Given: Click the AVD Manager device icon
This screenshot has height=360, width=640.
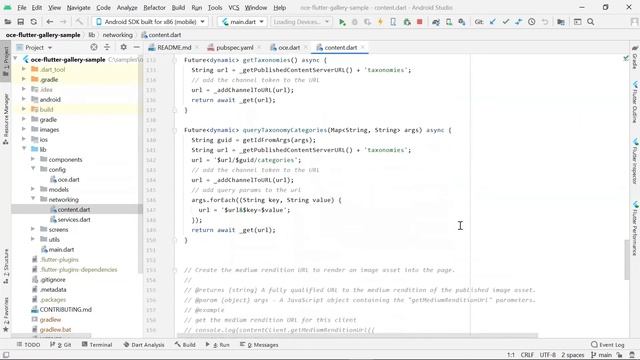Looking at the screenshot, I should 449,22.
